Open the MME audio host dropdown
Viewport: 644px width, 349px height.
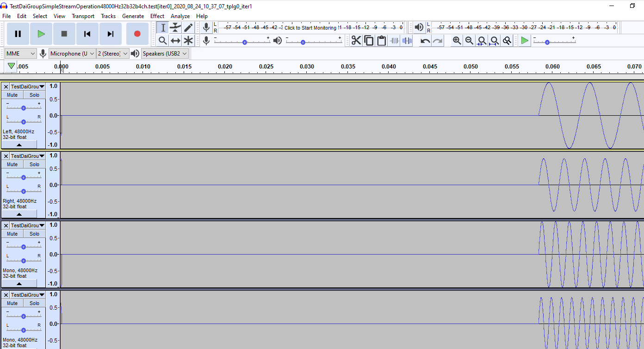point(20,54)
